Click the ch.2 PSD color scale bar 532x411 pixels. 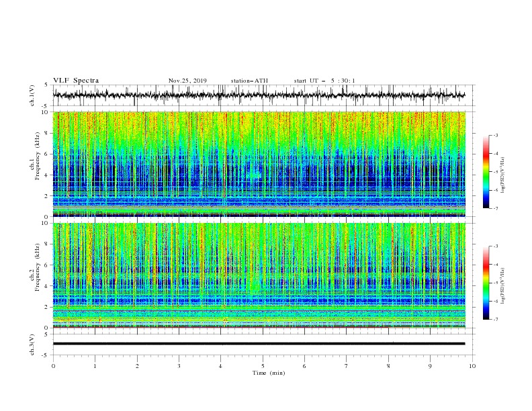click(486, 283)
